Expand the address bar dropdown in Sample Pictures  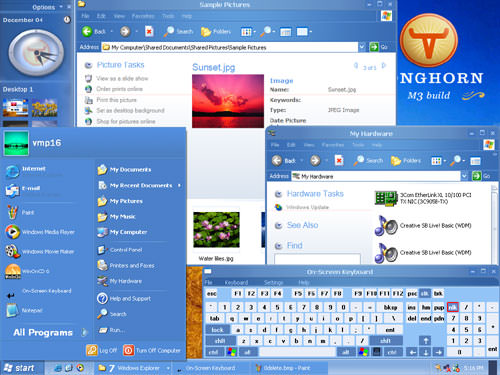[x=362, y=47]
